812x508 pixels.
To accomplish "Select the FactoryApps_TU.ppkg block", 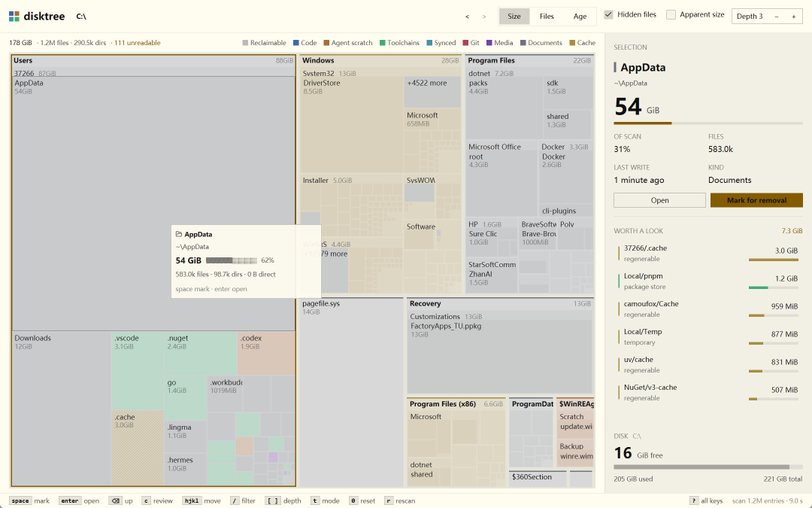I will (x=499, y=357).
